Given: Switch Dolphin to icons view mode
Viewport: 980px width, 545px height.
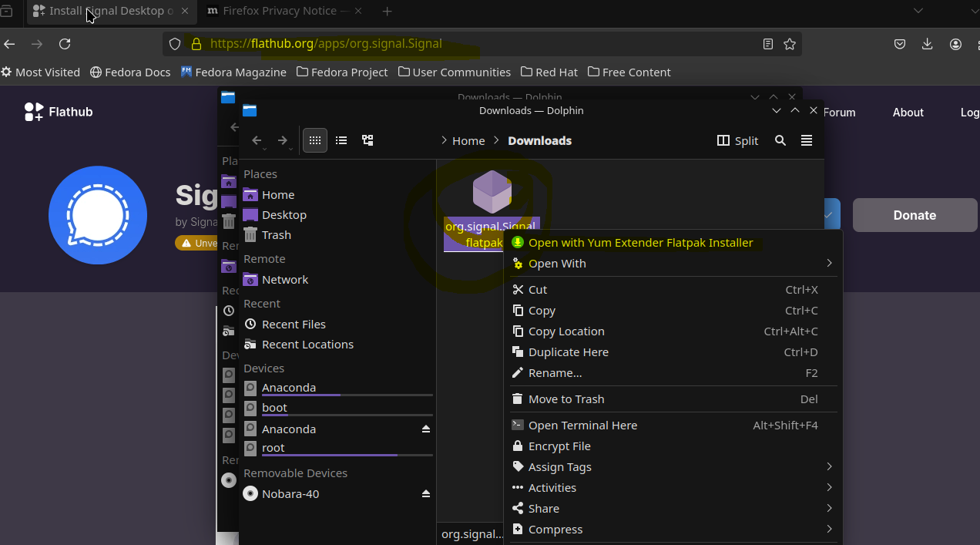Looking at the screenshot, I should click(314, 140).
